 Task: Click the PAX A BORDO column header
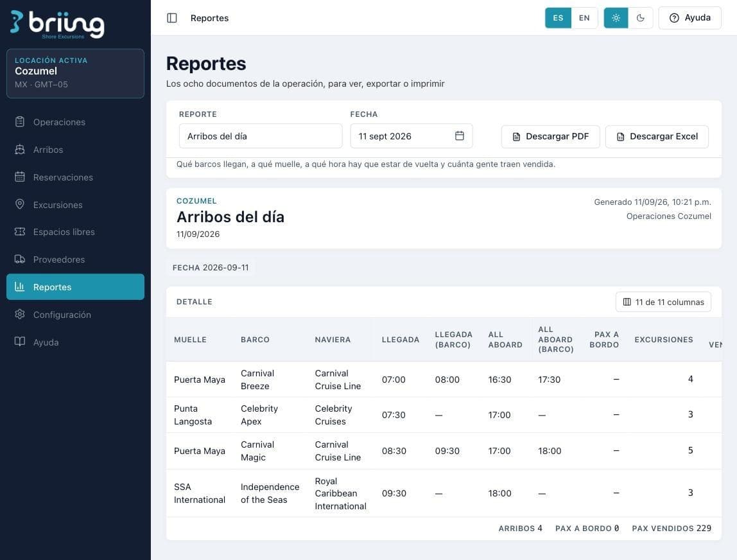[x=605, y=340]
